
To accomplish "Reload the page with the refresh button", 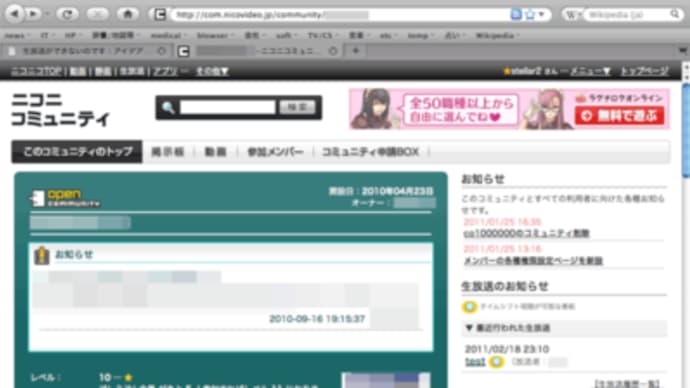I will click(67, 14).
